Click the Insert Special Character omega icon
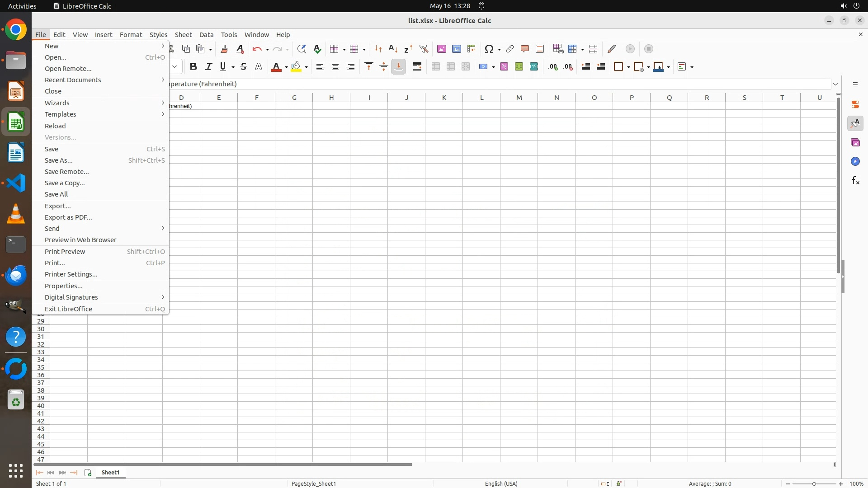The image size is (868, 488). (x=489, y=49)
